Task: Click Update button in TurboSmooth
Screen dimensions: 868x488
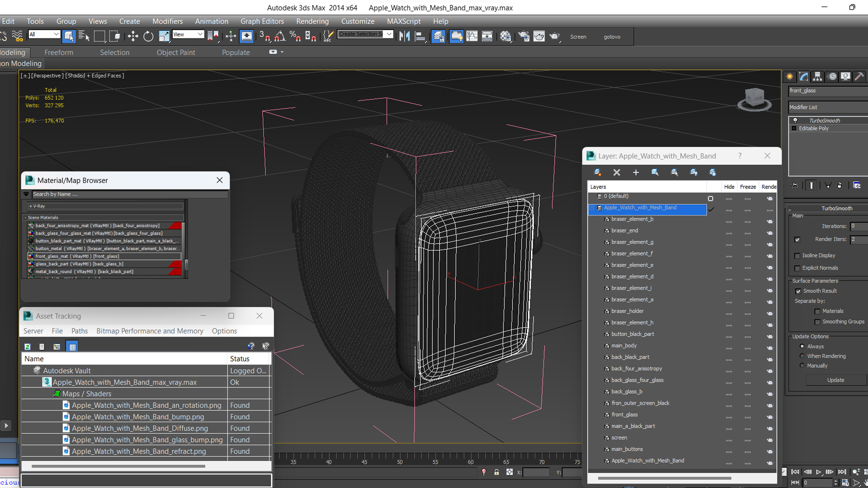Action: point(835,380)
